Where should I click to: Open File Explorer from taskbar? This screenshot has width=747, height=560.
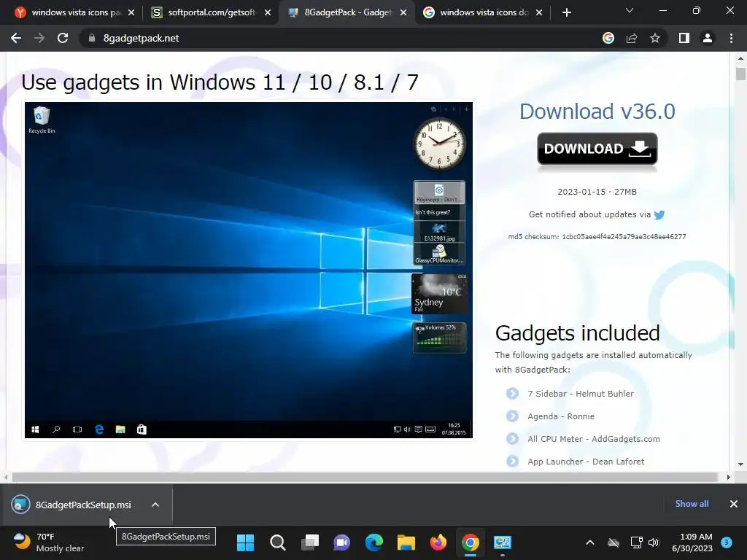[406, 542]
